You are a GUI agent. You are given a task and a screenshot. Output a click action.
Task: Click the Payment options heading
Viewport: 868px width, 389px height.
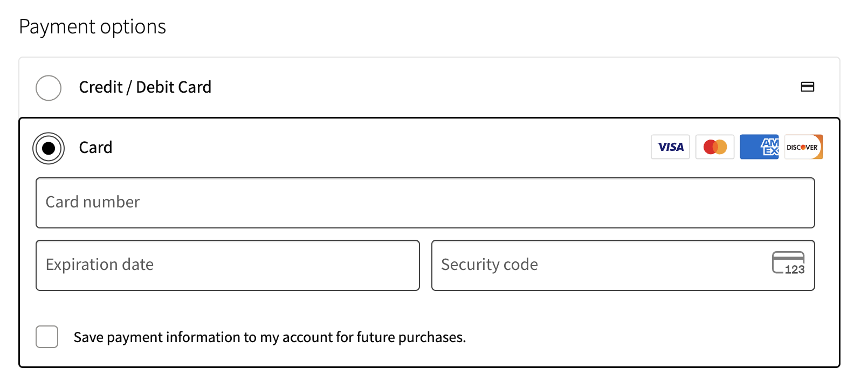click(92, 27)
